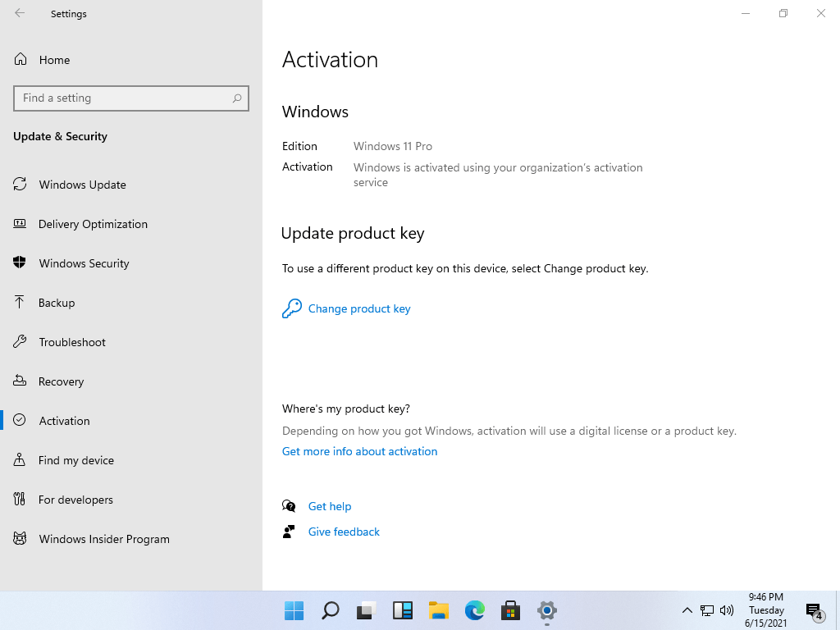Open the volume speaker tray icon
Screen dimensions: 840x630
coord(727,610)
